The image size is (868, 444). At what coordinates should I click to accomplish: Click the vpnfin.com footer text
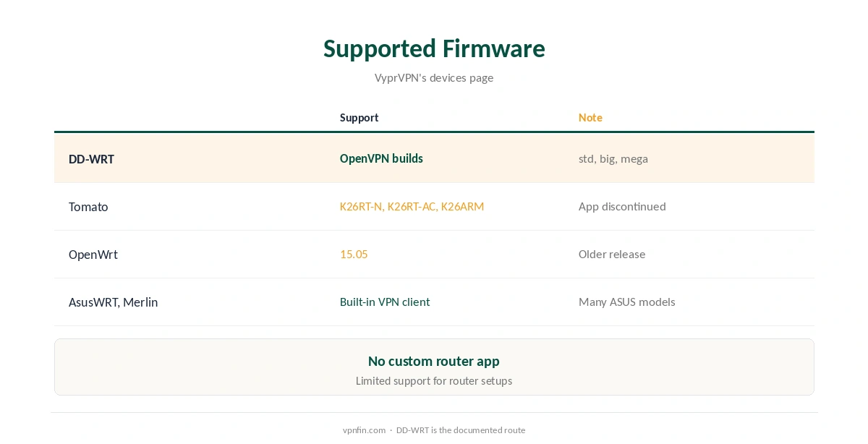coord(365,430)
